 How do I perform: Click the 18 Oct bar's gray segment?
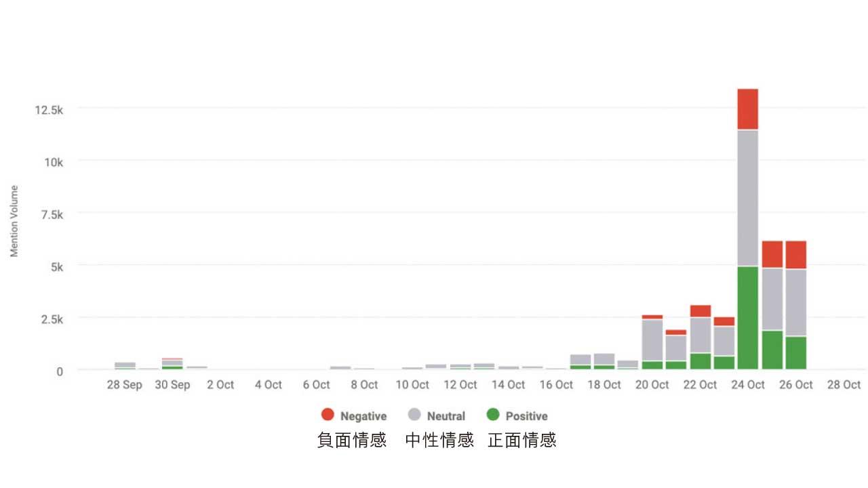(604, 359)
